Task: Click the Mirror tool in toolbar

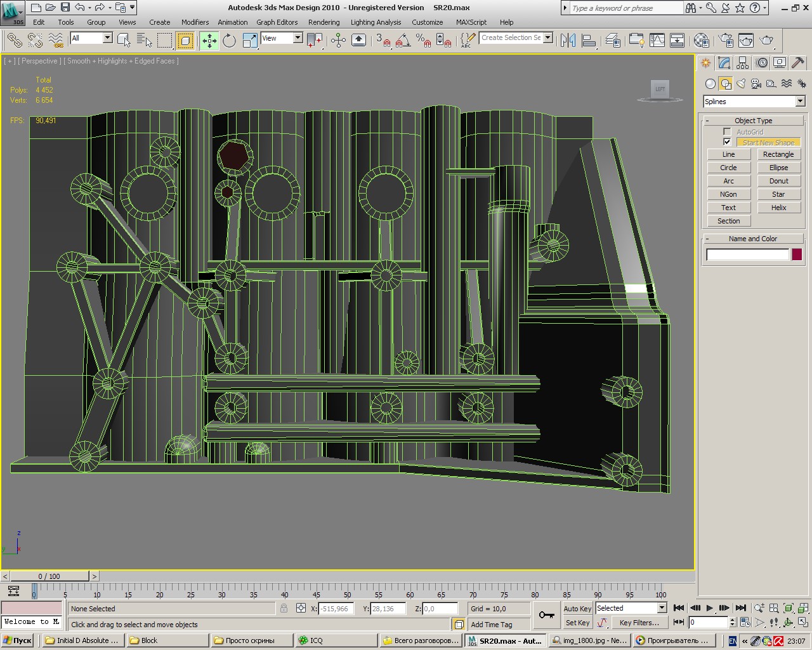Action: tap(568, 41)
